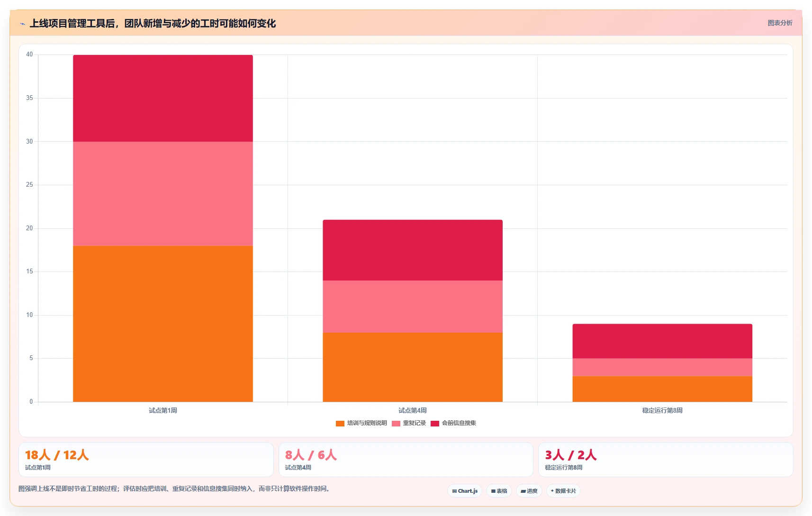The height and width of the screenshot is (516, 812).
Task: Click the y-axis tick label 20
Action: [x=29, y=228]
